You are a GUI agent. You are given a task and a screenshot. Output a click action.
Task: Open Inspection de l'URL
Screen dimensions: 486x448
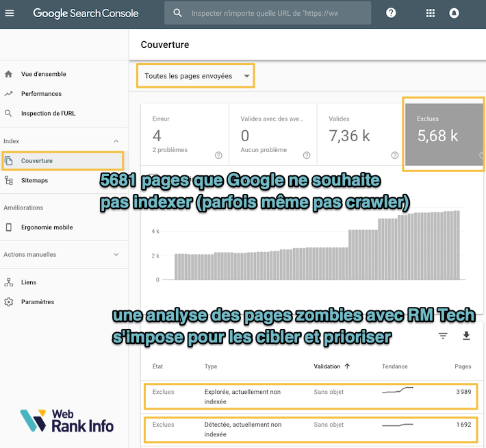48,113
